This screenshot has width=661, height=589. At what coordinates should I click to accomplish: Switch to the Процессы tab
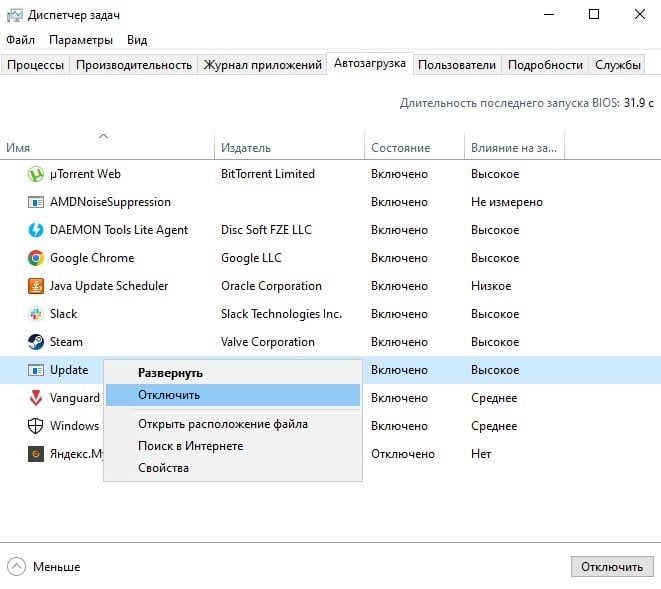[x=35, y=65]
